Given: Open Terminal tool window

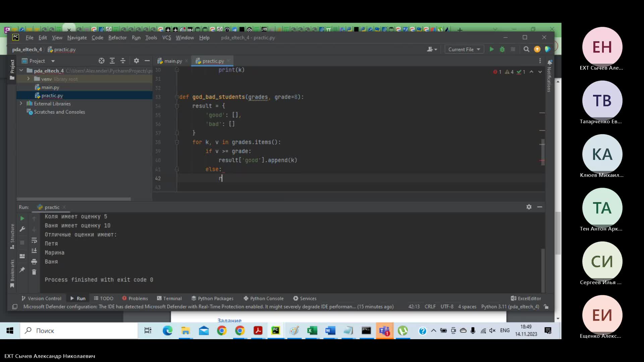Looking at the screenshot, I should [169, 298].
